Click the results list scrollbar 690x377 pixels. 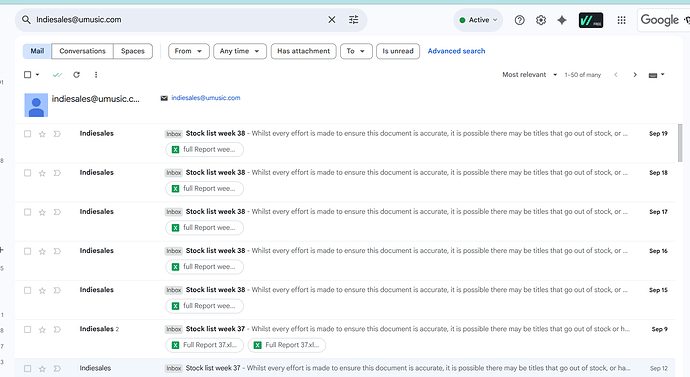pyautogui.click(x=680, y=143)
